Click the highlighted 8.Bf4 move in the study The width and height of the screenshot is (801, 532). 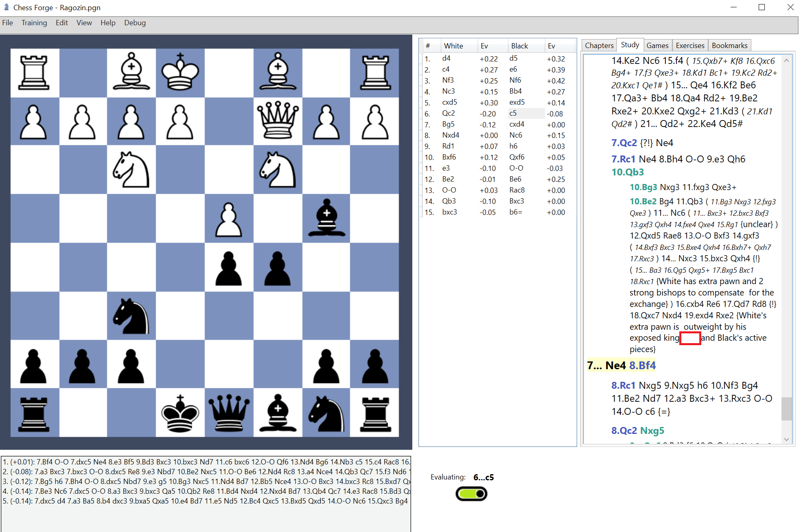point(642,365)
